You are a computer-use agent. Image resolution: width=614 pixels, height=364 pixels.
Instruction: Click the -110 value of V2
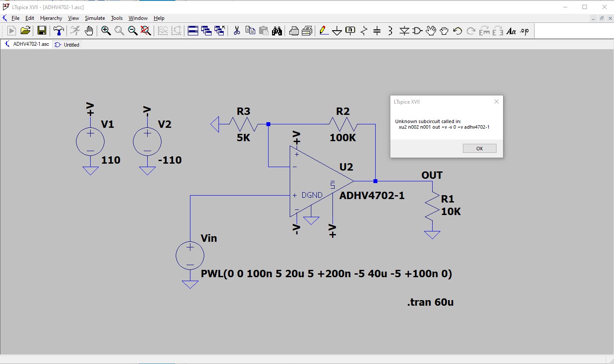click(170, 160)
